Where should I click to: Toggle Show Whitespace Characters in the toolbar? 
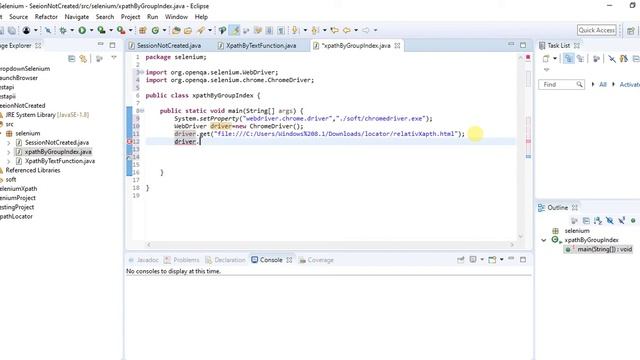click(x=281, y=30)
